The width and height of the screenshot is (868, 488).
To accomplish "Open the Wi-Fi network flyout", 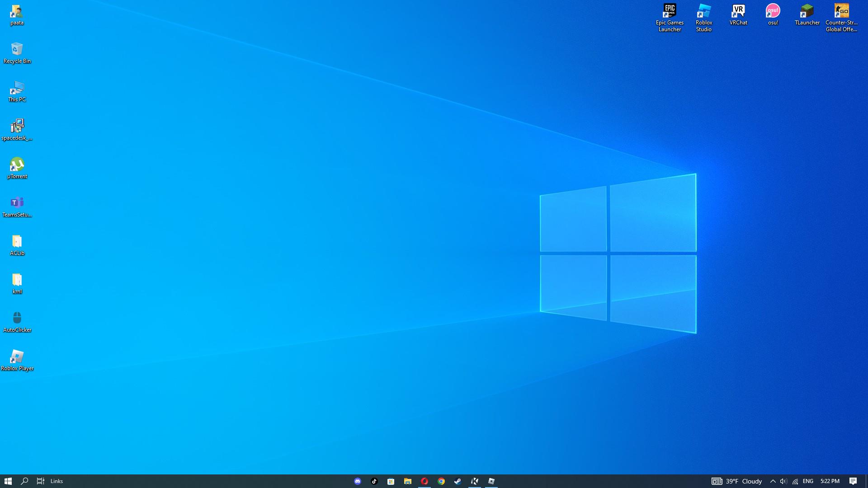I will click(x=795, y=481).
